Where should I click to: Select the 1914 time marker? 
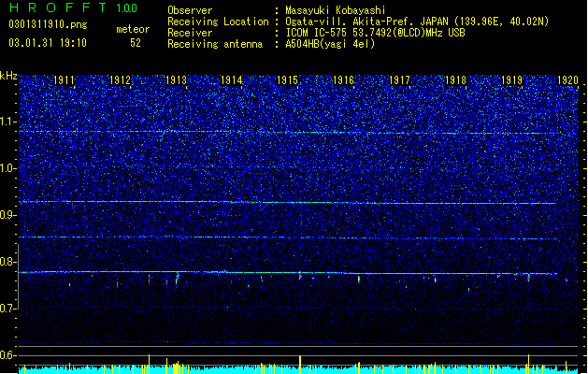pyautogui.click(x=232, y=80)
